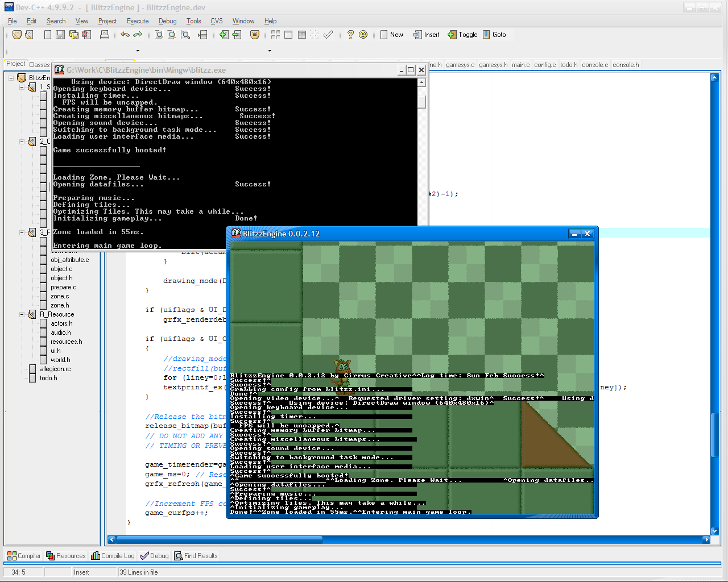
Task: Click the About smiley face icon
Action: pyautogui.click(x=363, y=35)
